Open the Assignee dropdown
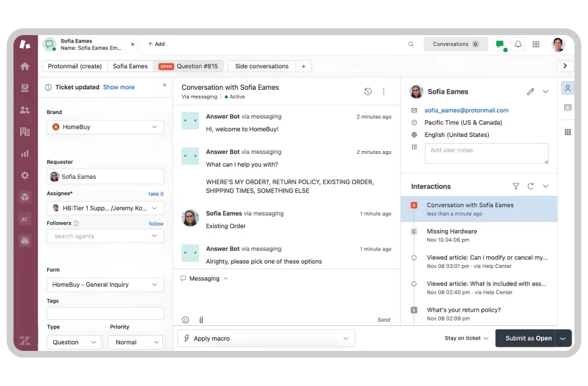588x386 pixels. pos(105,209)
